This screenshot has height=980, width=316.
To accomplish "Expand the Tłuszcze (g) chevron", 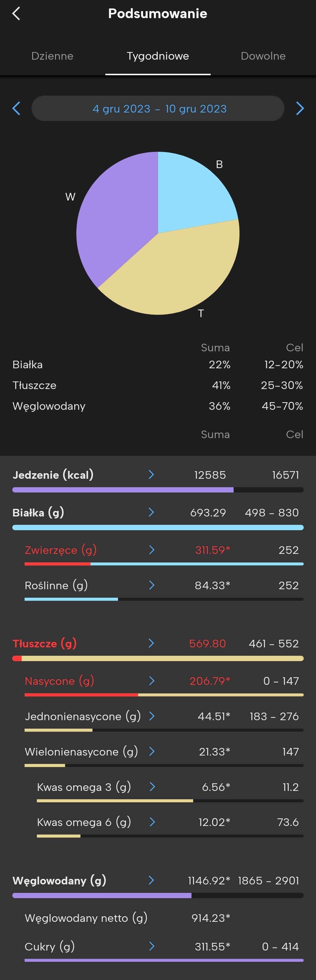I will (x=151, y=643).
